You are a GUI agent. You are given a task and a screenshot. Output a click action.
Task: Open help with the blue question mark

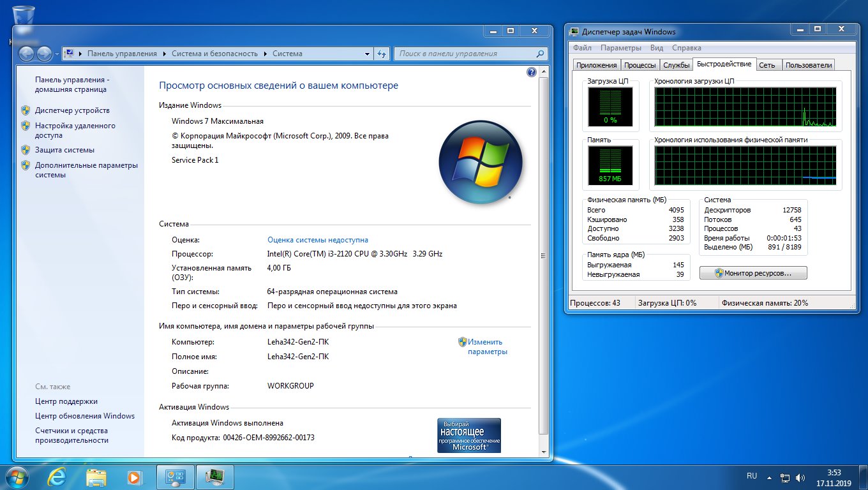532,73
